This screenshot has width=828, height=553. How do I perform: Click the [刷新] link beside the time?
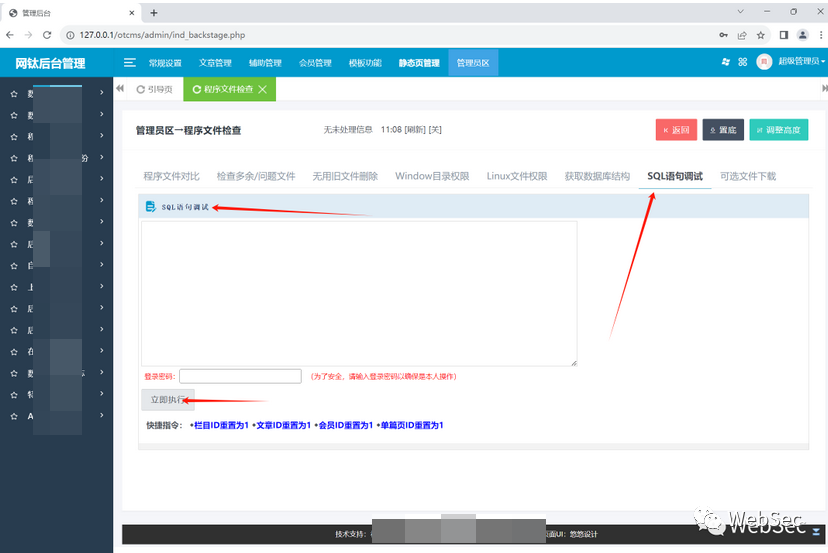point(415,129)
